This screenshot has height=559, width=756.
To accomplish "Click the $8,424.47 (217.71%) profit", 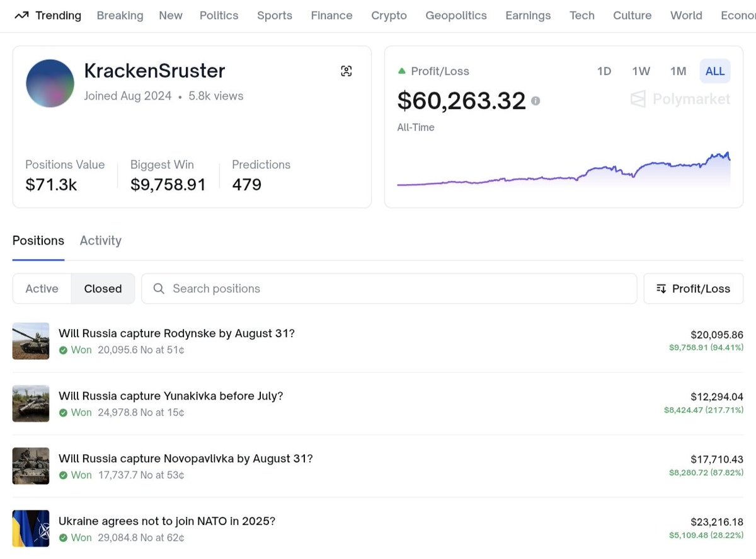I will point(704,410).
